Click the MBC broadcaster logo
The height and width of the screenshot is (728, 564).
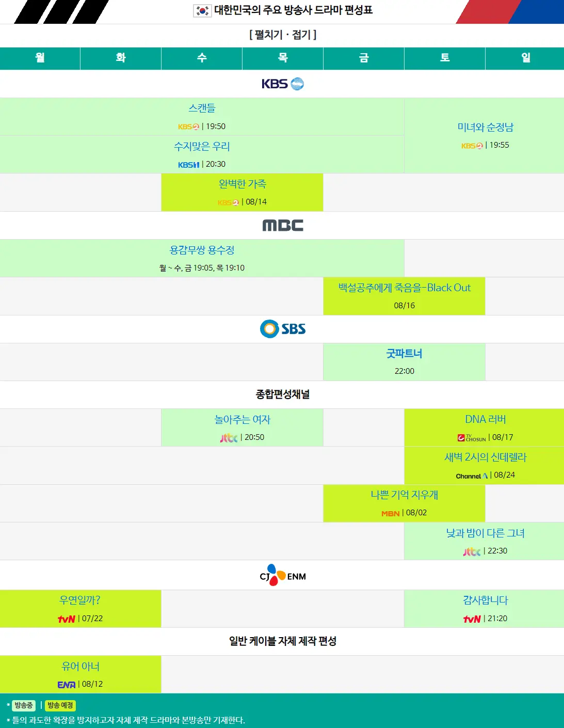point(282,225)
